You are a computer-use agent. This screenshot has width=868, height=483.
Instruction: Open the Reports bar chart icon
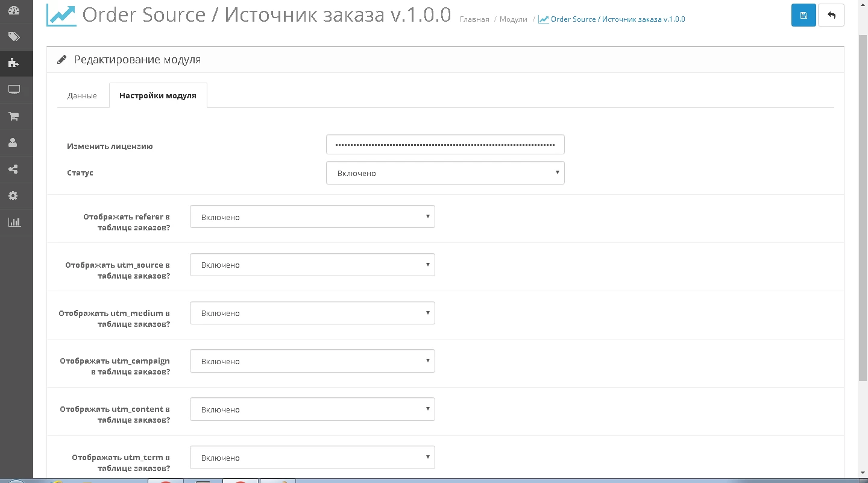[13, 222]
